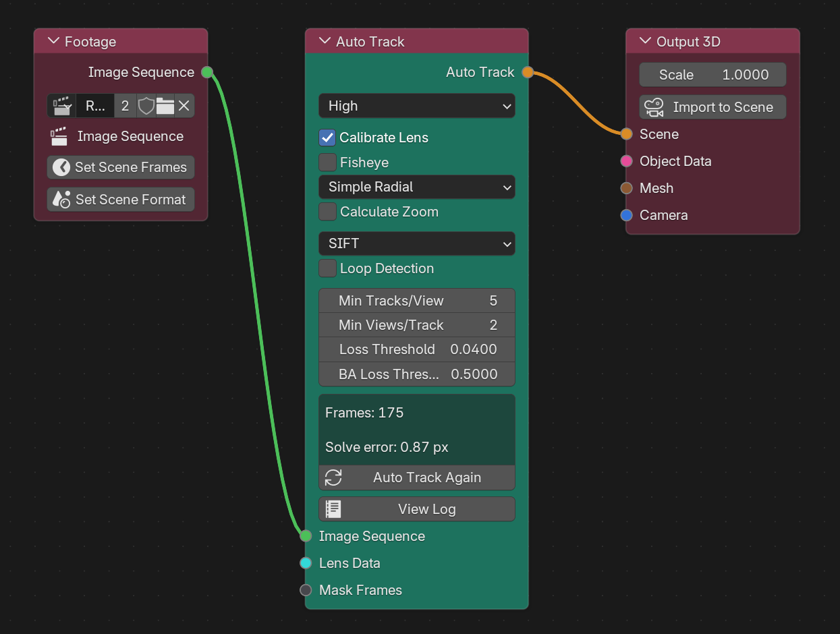Click the Import to Scene button
This screenshot has width=840, height=634.
(x=712, y=107)
